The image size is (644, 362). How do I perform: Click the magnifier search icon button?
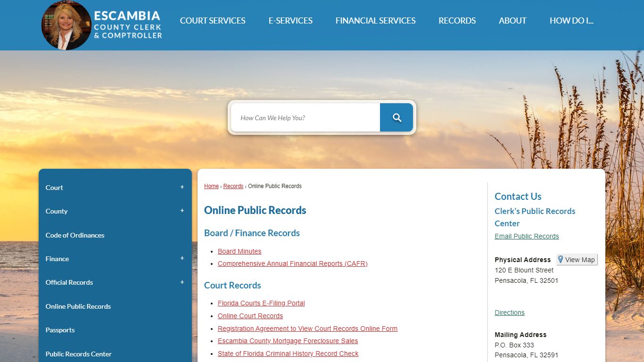coord(396,117)
